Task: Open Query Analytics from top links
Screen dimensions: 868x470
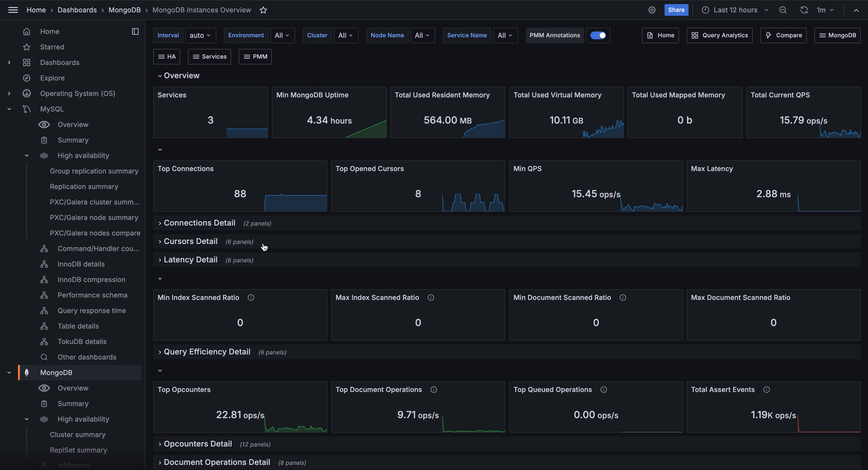Action: coord(719,35)
